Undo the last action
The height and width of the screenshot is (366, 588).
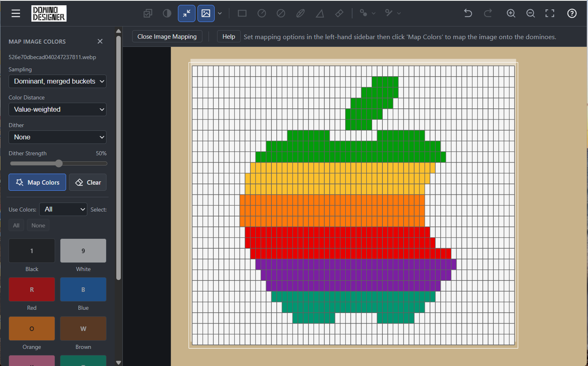468,13
